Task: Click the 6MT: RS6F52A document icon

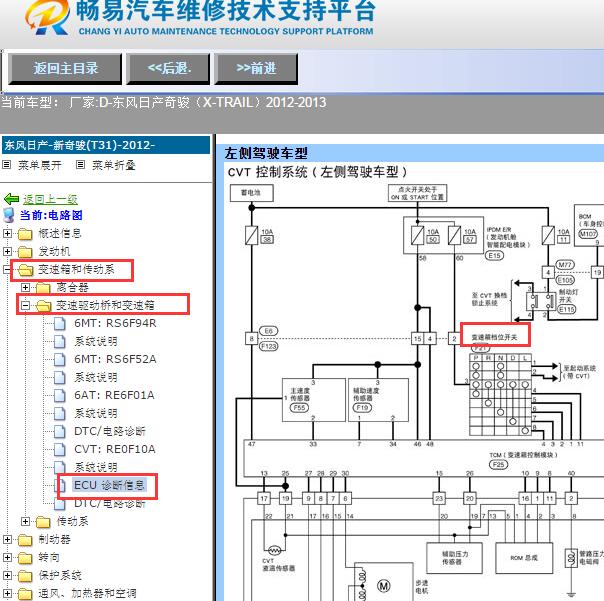Action: [x=60, y=359]
